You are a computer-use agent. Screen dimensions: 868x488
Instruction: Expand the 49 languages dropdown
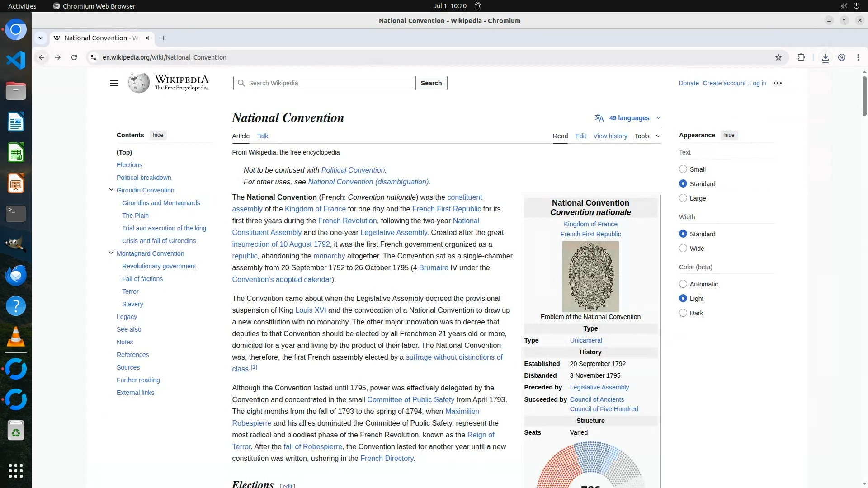tap(628, 118)
